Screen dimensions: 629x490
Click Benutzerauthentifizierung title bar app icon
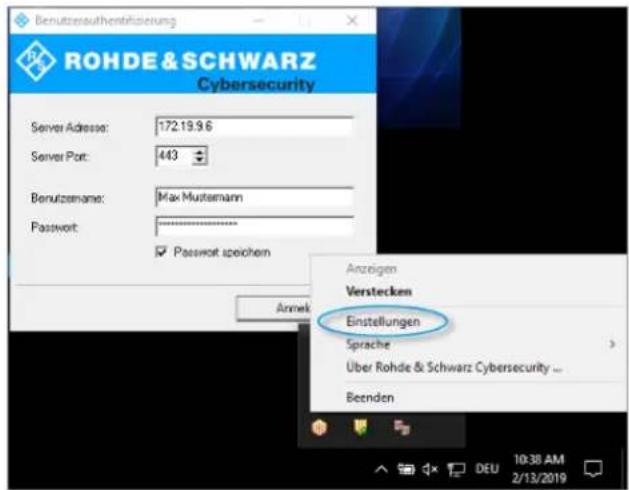pyautogui.click(x=22, y=20)
